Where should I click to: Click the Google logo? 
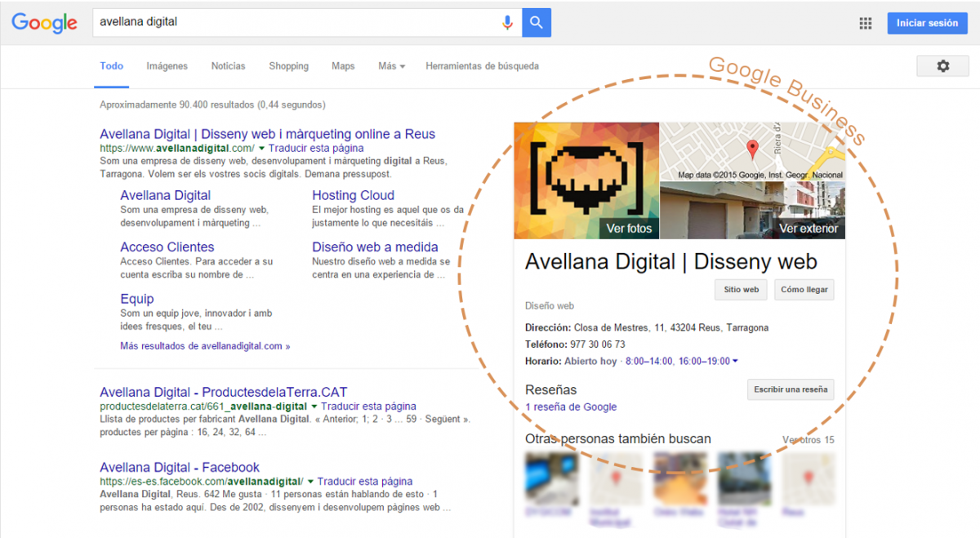click(x=44, y=23)
